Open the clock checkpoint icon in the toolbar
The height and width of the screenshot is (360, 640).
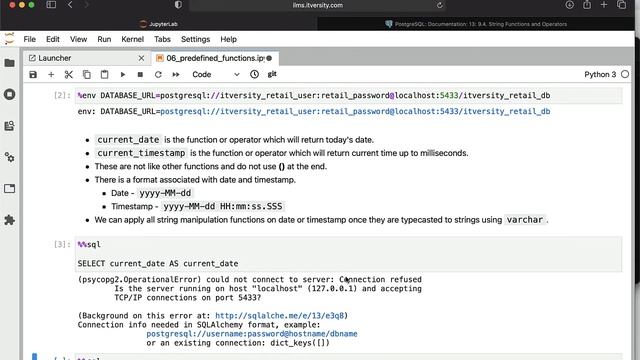[x=254, y=74]
